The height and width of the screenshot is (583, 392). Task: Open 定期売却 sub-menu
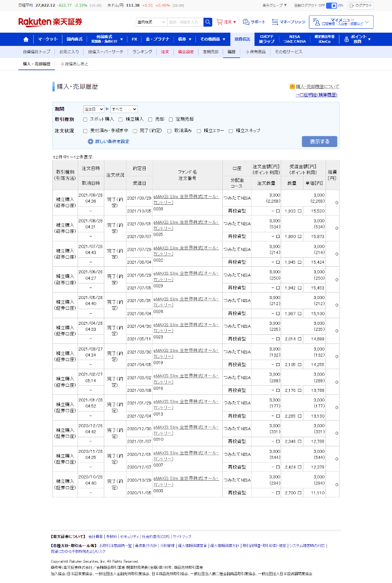(210, 51)
